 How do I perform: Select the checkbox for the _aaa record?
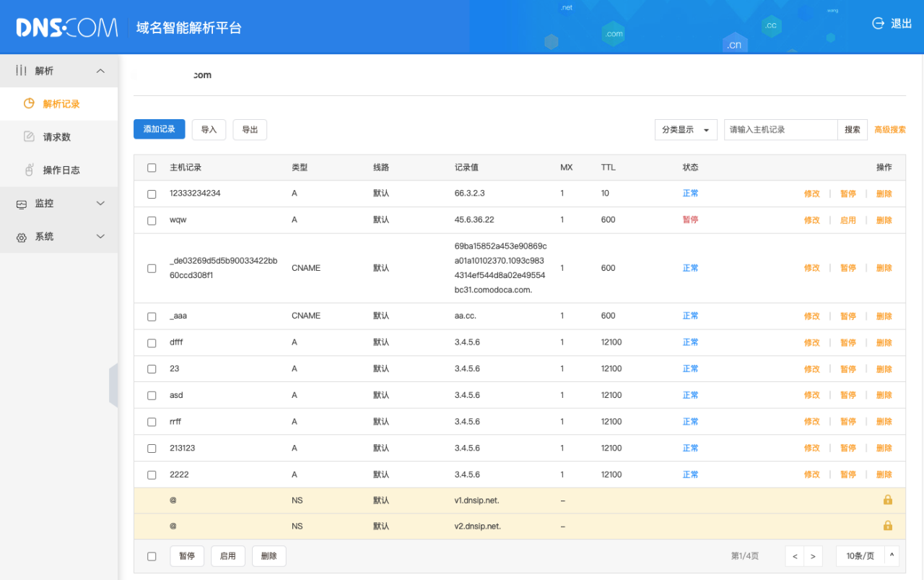(152, 316)
